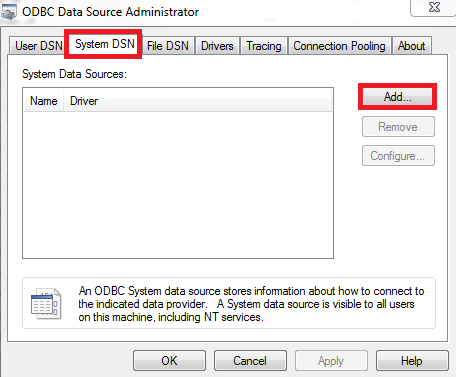456x377 pixels.
Task: Sort list by Driver column header
Action: (x=198, y=101)
